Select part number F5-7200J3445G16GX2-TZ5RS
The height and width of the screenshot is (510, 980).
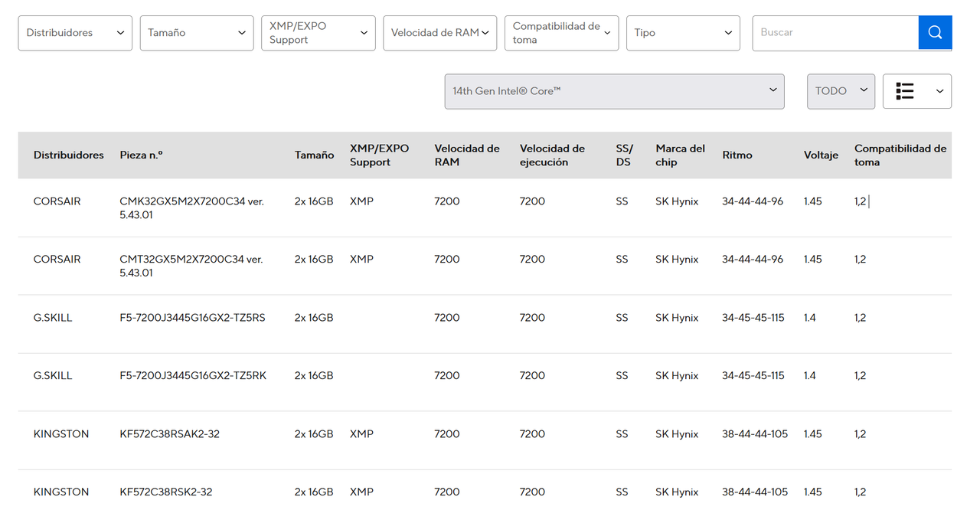tap(193, 318)
